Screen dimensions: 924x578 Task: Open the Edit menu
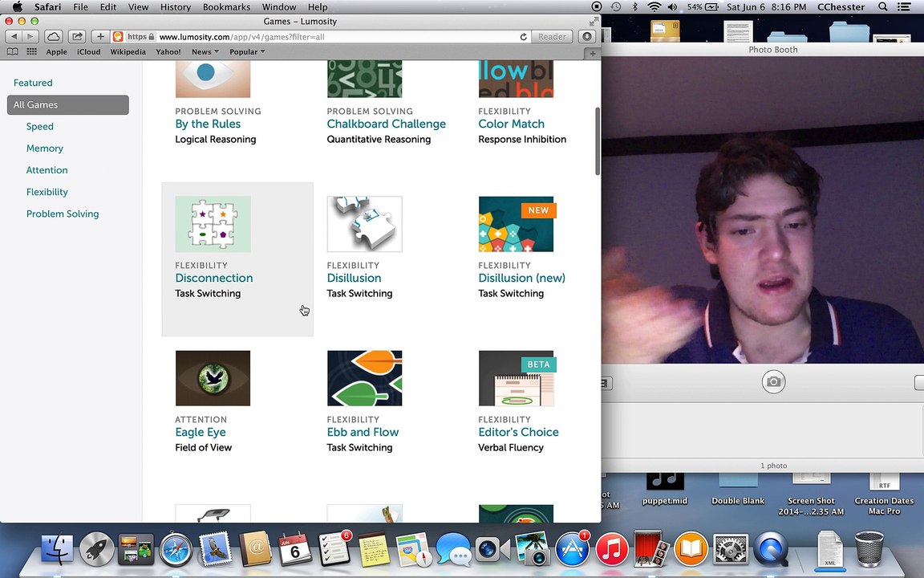[x=107, y=7]
